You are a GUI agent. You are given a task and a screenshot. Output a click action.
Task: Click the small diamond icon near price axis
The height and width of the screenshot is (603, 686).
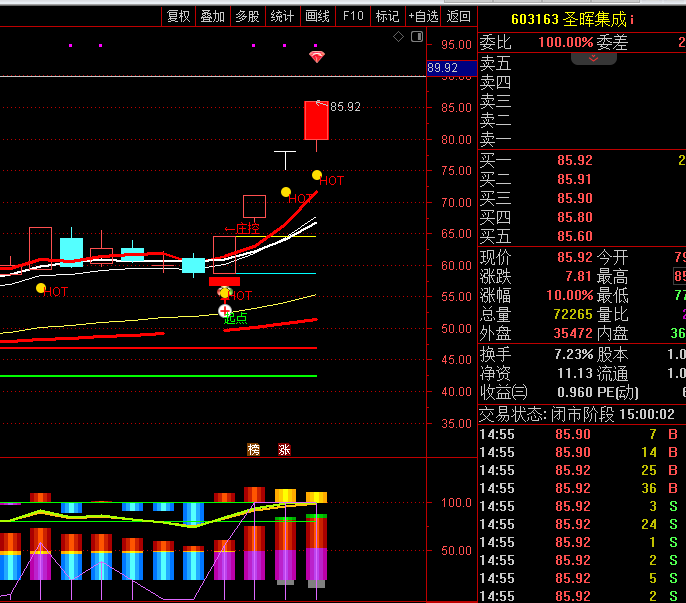click(x=398, y=37)
